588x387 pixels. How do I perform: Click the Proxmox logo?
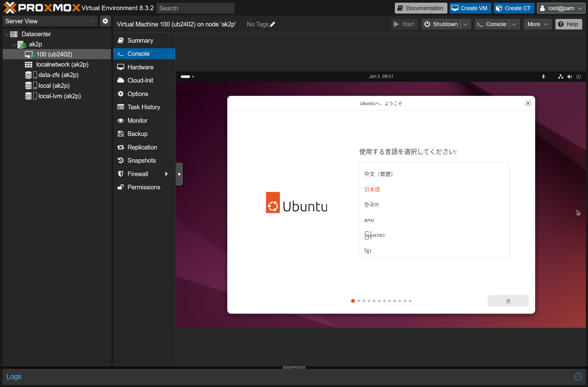(x=41, y=8)
